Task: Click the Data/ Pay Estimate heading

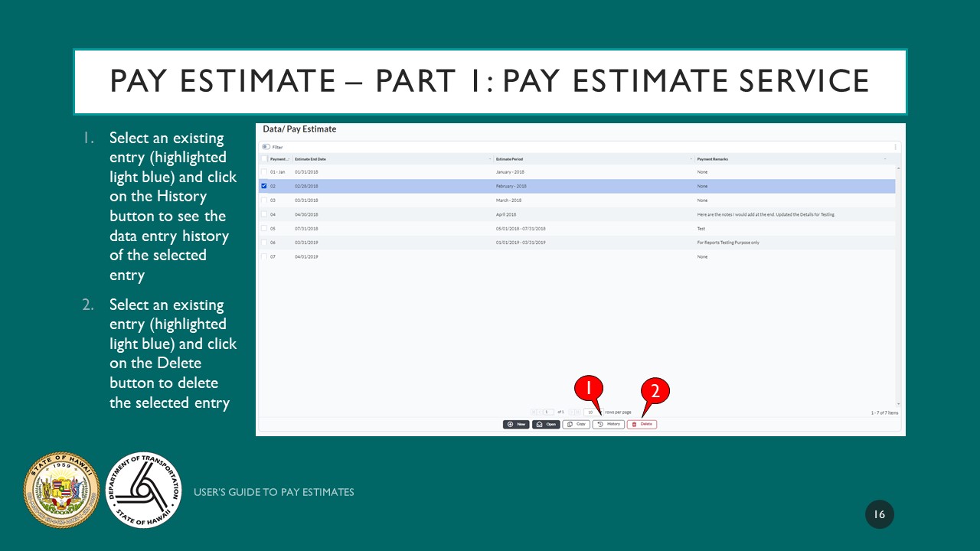Action: pos(299,129)
